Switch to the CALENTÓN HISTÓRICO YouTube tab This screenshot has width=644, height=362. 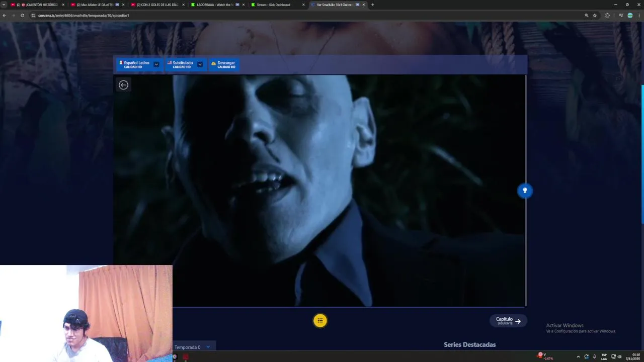point(38,5)
